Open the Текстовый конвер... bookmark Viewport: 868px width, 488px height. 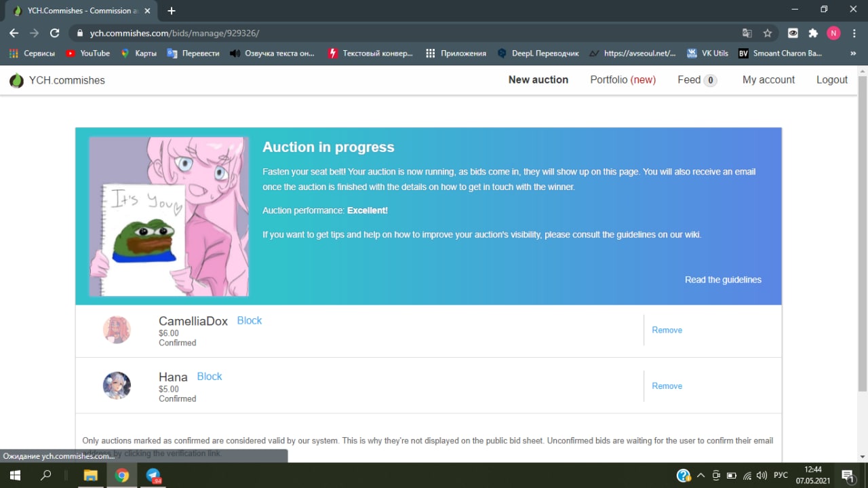coord(370,53)
